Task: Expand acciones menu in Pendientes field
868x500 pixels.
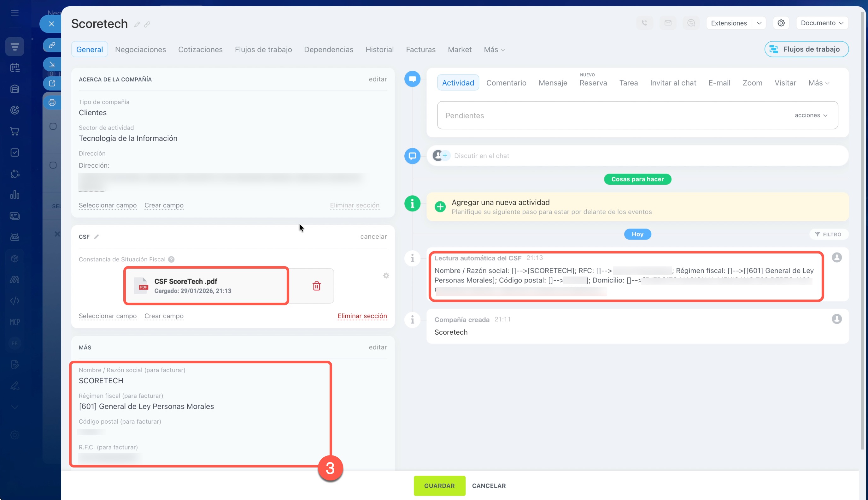Action: pyautogui.click(x=811, y=116)
